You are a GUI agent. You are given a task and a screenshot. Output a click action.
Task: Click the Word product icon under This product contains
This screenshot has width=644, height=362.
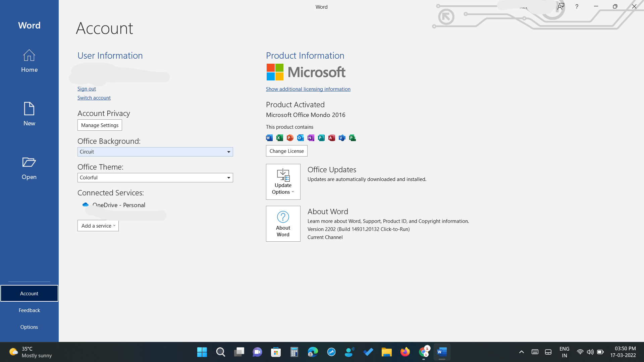(269, 138)
